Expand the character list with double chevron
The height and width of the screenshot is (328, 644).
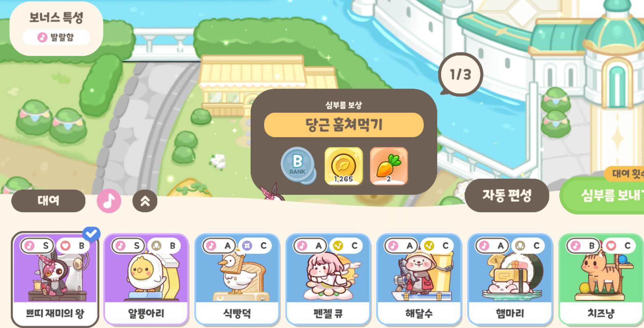[145, 201]
